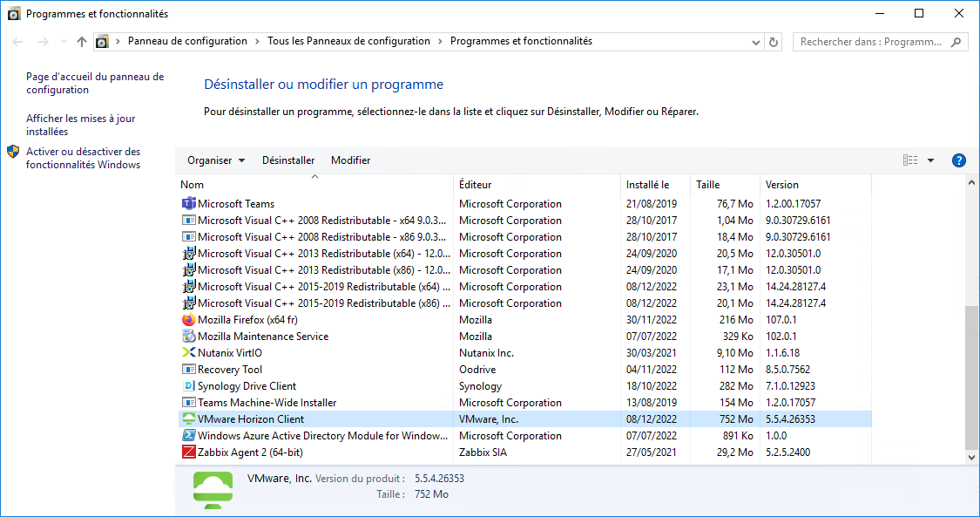
Task: Click the Zabbix SIA publisher cell
Action: (x=483, y=452)
